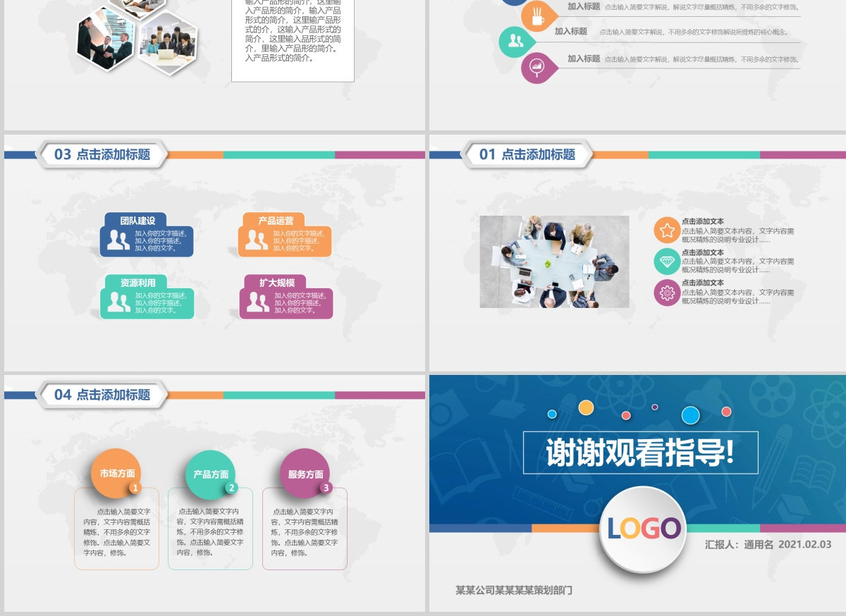Screen dimensions: 846x616
Task: Click the 04 点击添加标题 heading
Action: (x=102, y=395)
